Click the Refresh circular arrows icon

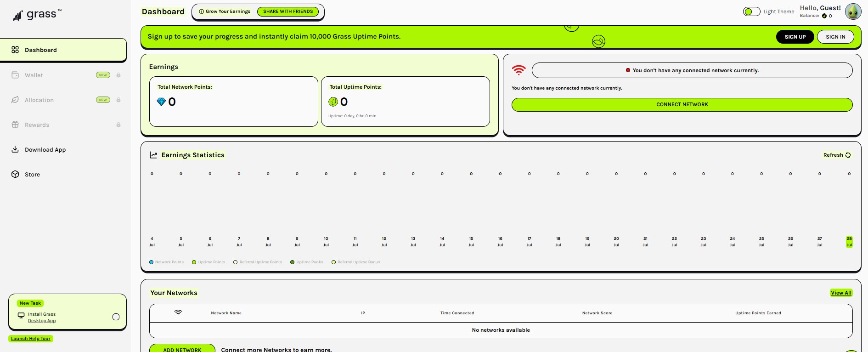pos(848,155)
